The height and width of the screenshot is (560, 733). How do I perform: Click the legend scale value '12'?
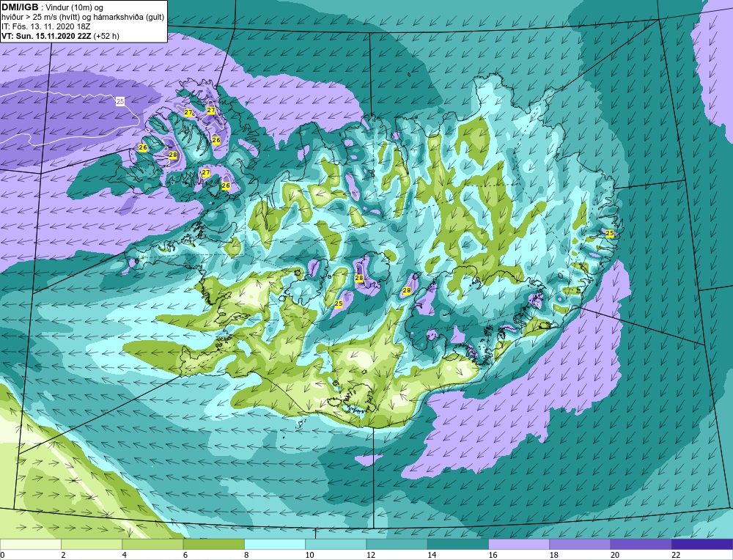pos(371,555)
